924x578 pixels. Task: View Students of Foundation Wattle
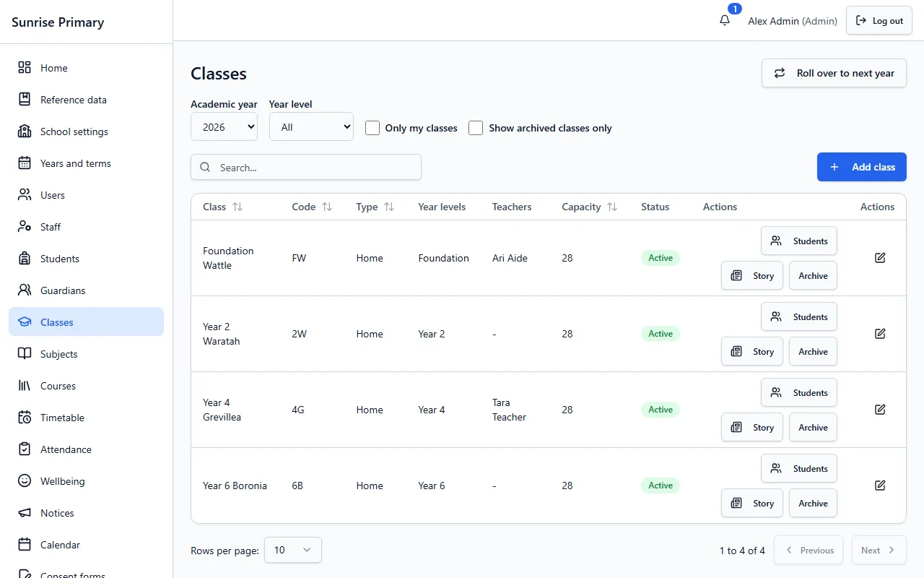(799, 241)
